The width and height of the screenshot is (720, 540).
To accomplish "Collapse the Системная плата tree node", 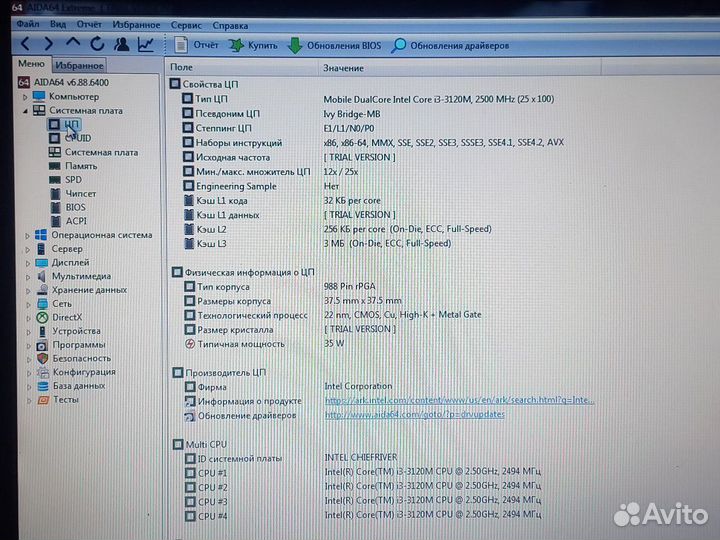I will [x=25, y=111].
